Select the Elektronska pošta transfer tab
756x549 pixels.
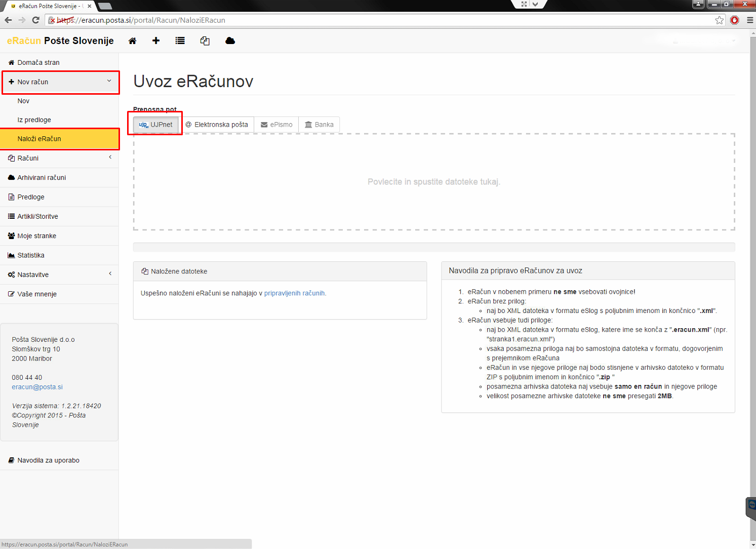point(217,125)
